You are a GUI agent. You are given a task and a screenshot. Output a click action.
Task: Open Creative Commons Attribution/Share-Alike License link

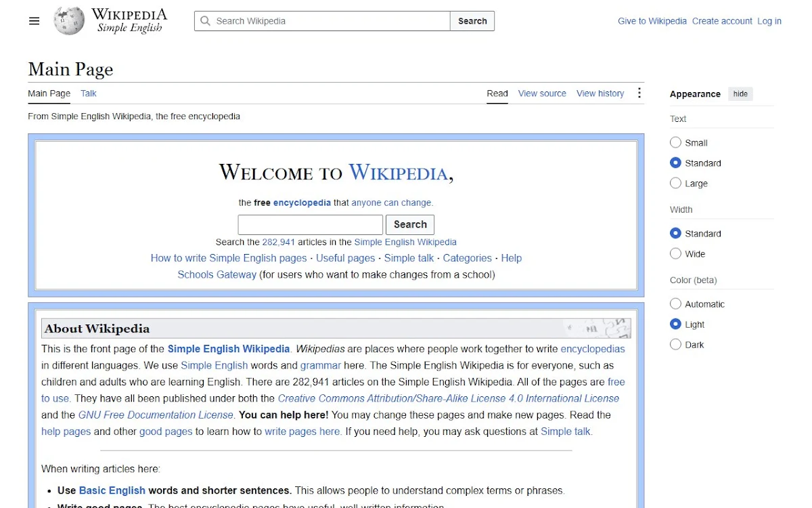(449, 398)
